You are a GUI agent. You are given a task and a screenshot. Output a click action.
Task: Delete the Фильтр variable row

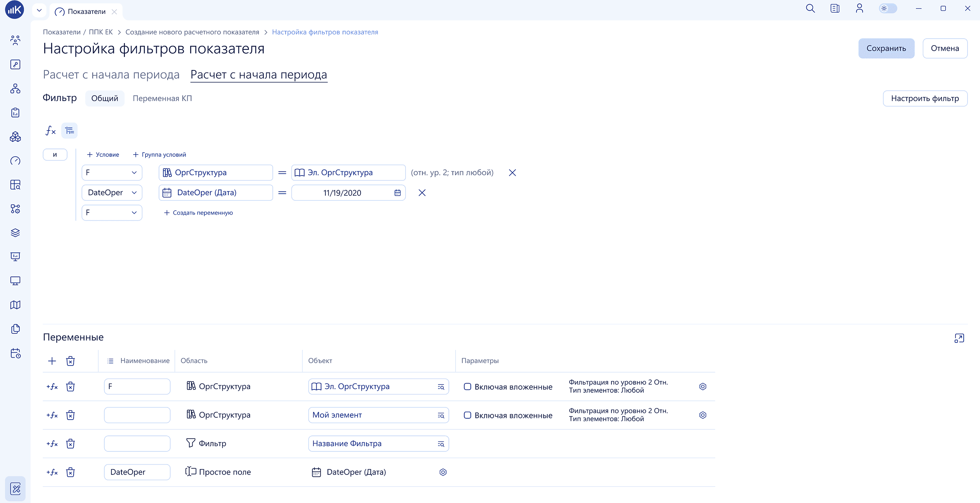tap(70, 444)
